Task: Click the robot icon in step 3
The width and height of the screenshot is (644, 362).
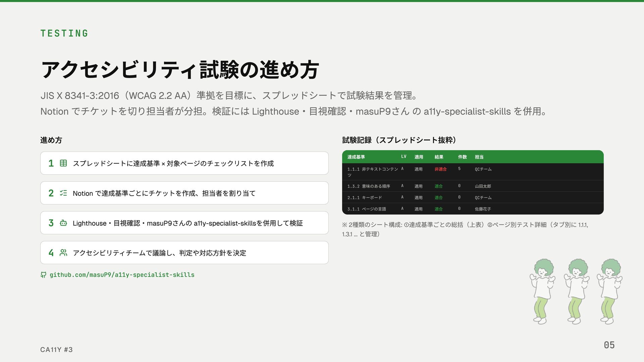Action: (x=63, y=223)
